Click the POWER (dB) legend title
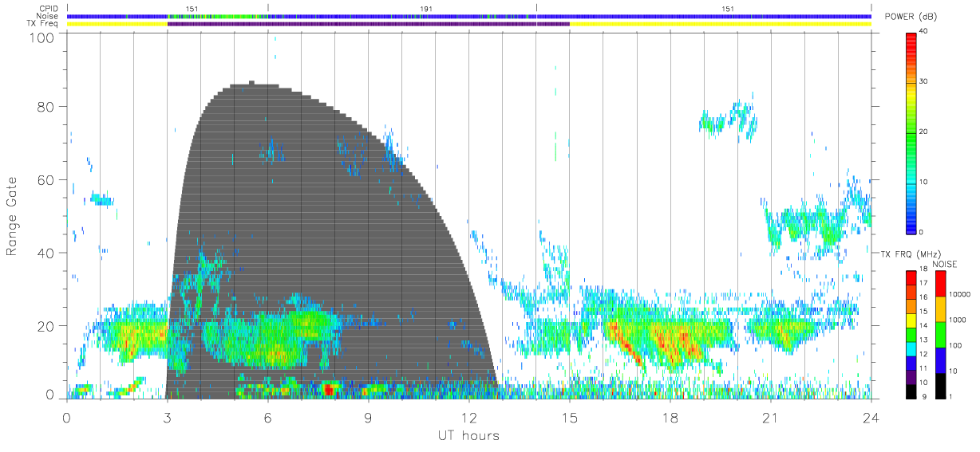The image size is (980, 452). coord(911,17)
